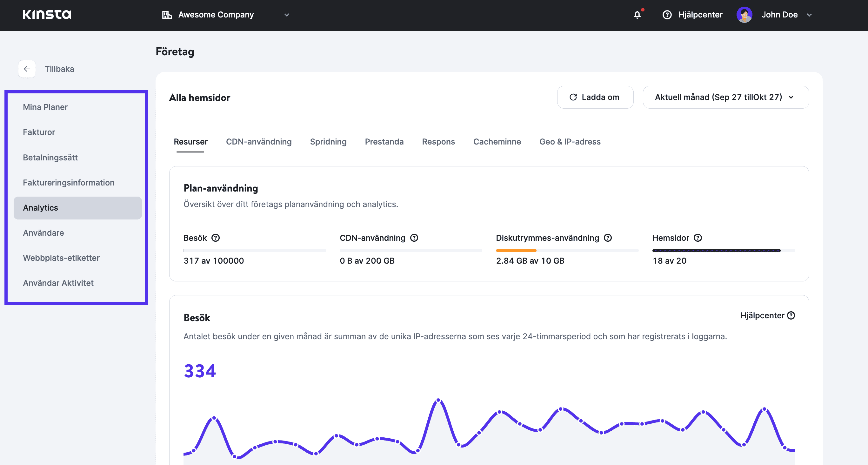This screenshot has width=868, height=465.
Task: Click the highest peak chart data point
Action: click(x=438, y=400)
